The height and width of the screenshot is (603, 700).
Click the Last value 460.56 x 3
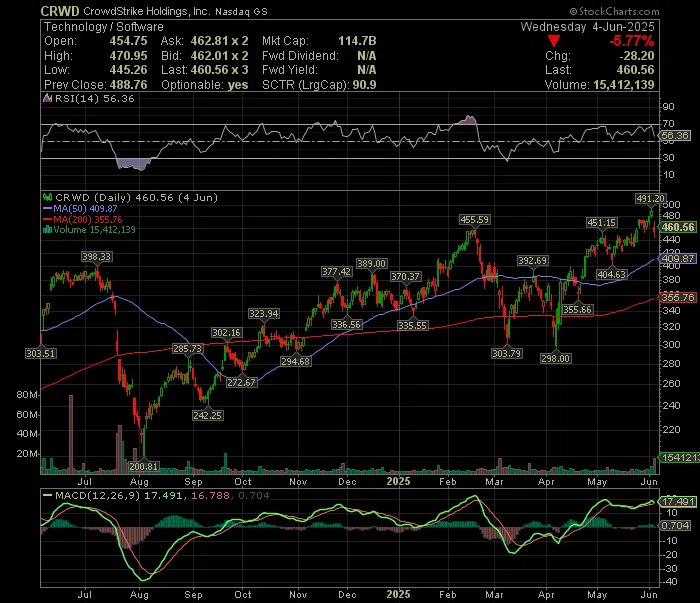(219, 70)
